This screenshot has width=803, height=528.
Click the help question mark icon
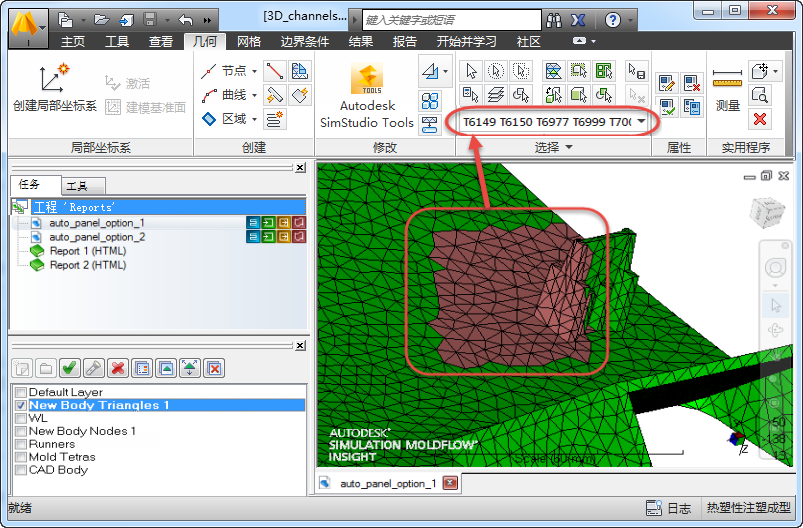(612, 20)
